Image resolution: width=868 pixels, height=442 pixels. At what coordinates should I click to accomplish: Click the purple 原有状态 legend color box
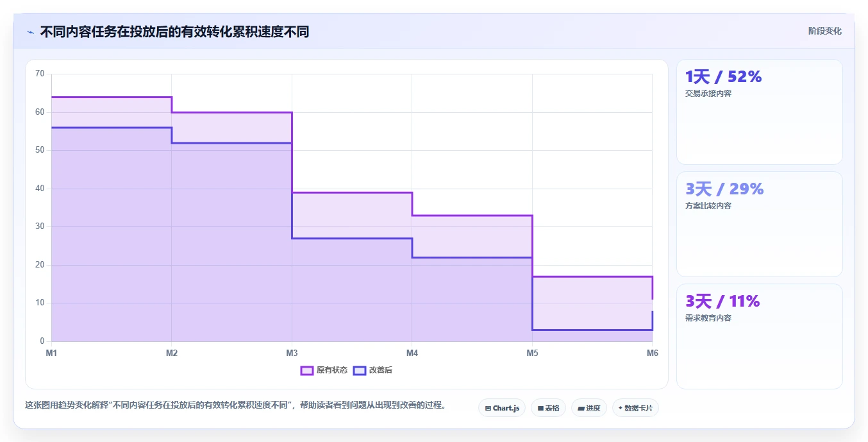[307, 370]
